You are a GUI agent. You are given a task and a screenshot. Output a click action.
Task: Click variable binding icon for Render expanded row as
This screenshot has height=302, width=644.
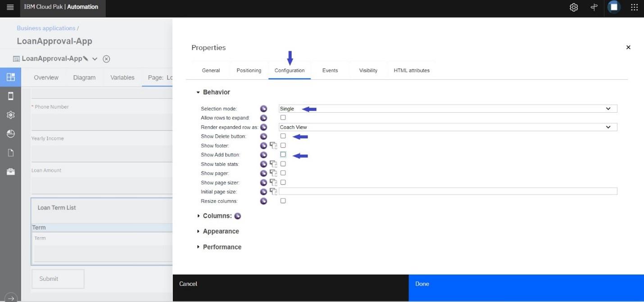pyautogui.click(x=263, y=127)
